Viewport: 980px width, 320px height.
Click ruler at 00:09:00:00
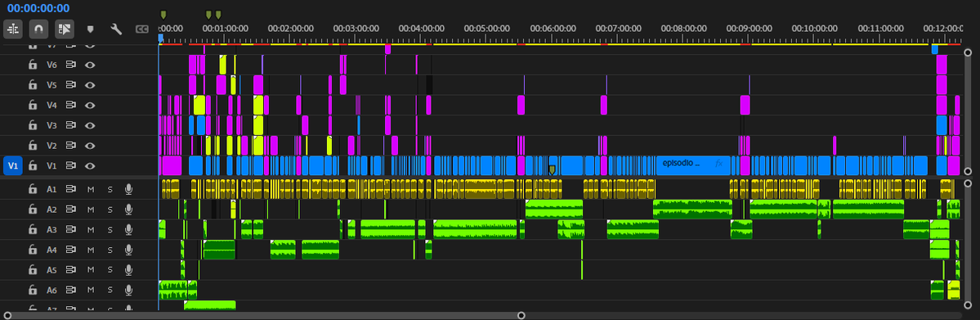(749, 28)
